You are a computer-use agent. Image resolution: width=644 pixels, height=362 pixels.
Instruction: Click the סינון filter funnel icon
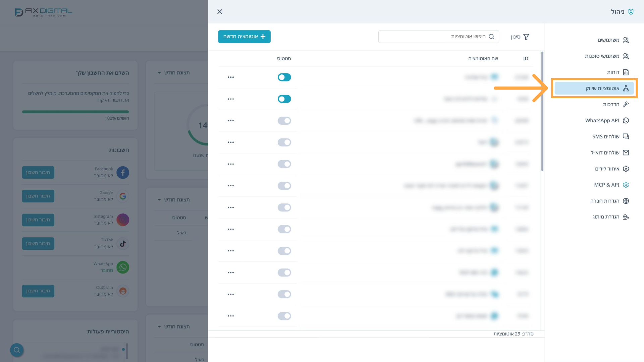526,37
